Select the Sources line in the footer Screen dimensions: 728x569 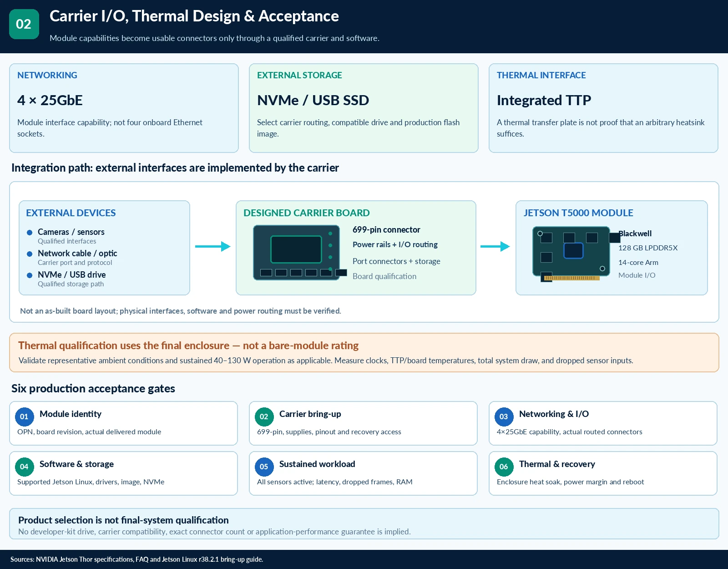136,559
